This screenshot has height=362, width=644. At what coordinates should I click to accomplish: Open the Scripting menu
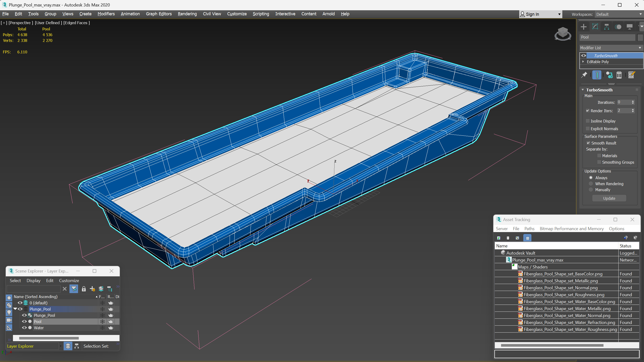pyautogui.click(x=261, y=14)
